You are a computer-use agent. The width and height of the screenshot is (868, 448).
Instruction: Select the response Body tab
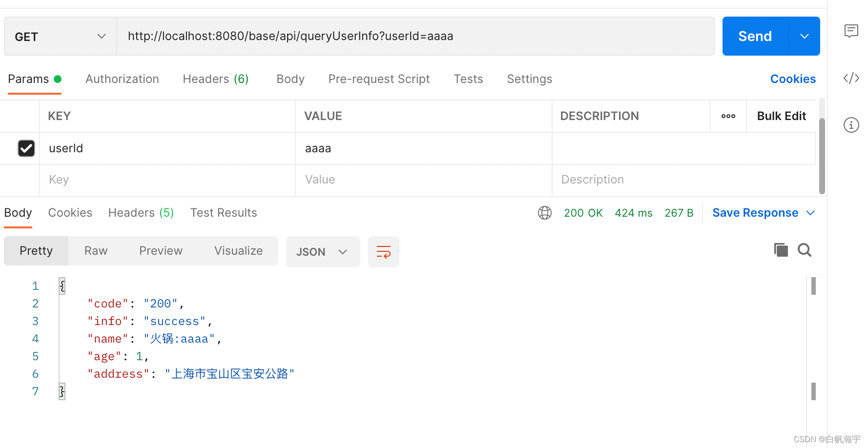coord(18,213)
